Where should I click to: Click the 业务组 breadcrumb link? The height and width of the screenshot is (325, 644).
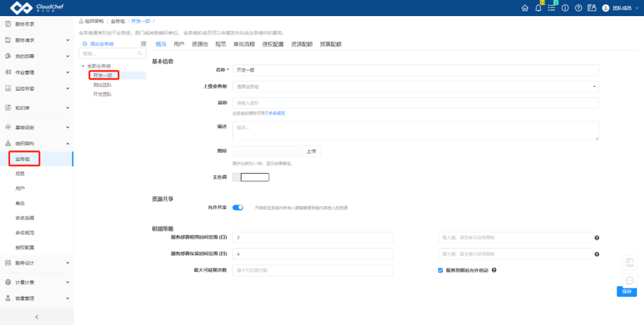click(117, 21)
